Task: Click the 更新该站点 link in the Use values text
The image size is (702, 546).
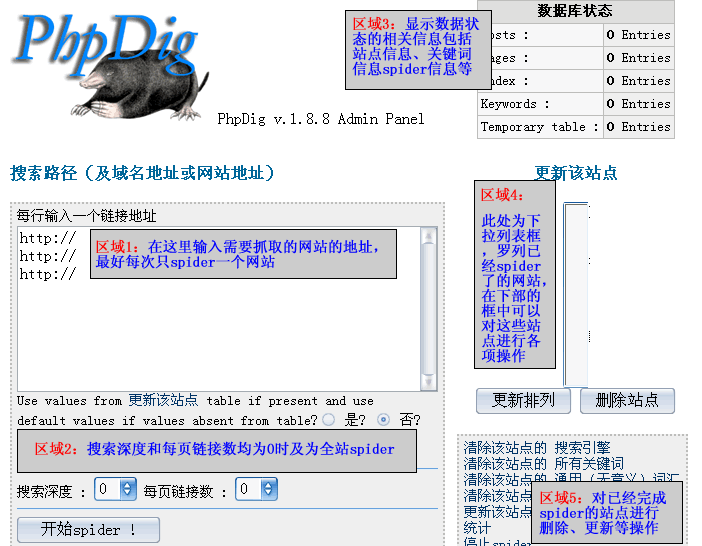Action: pos(163,400)
